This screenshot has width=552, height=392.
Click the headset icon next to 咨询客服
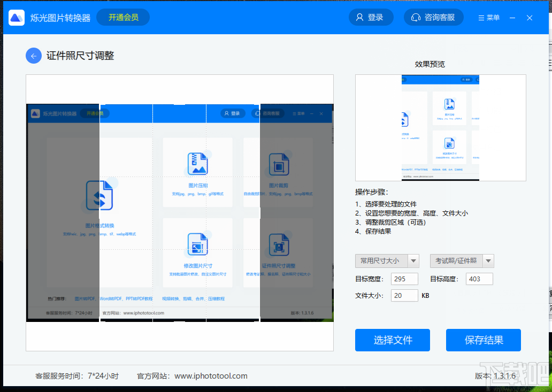[x=416, y=17]
